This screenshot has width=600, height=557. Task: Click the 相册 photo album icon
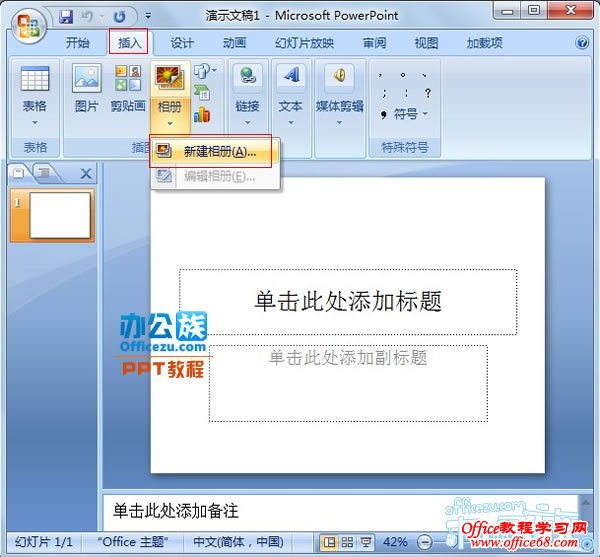170,78
